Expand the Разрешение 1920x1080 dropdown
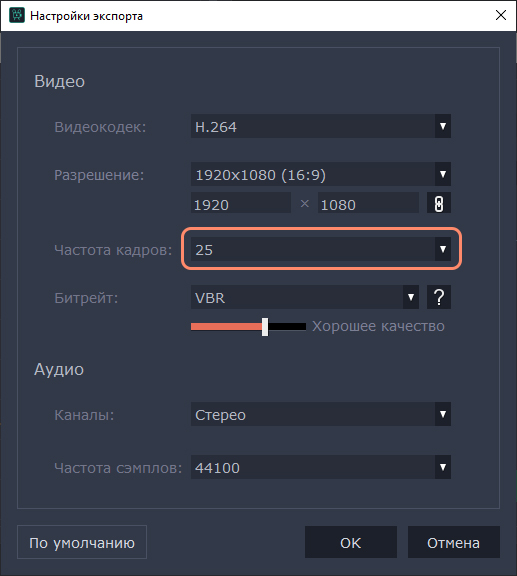Screen dimensions: 517x576 (x=443, y=174)
